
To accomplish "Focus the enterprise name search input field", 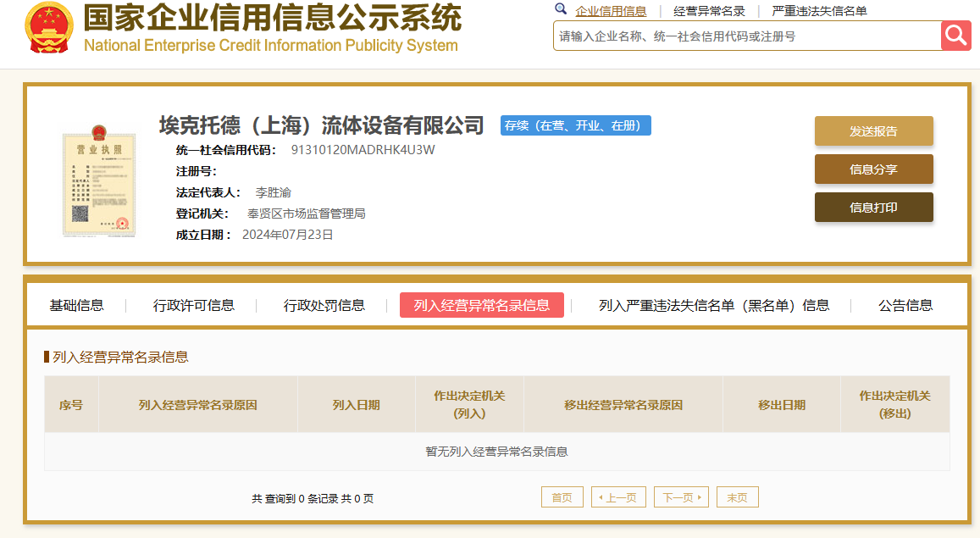I will point(747,36).
